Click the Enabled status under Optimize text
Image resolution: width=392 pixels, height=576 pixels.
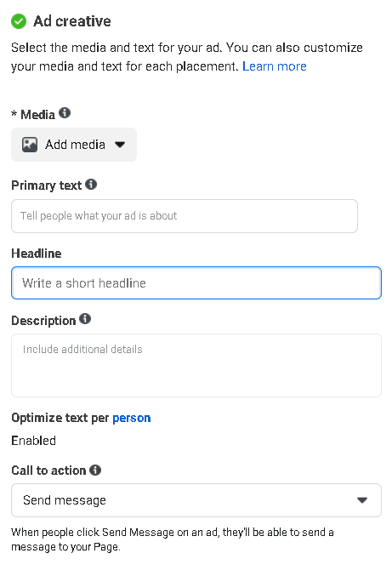click(33, 441)
